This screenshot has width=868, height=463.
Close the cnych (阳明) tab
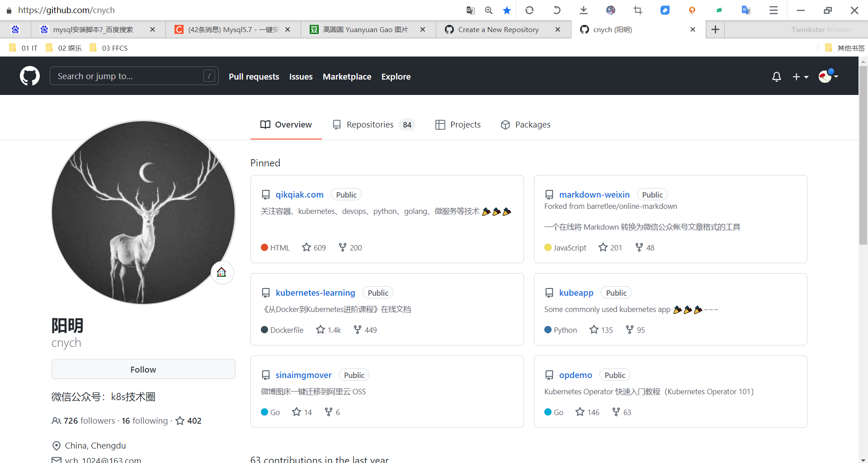[x=693, y=29]
